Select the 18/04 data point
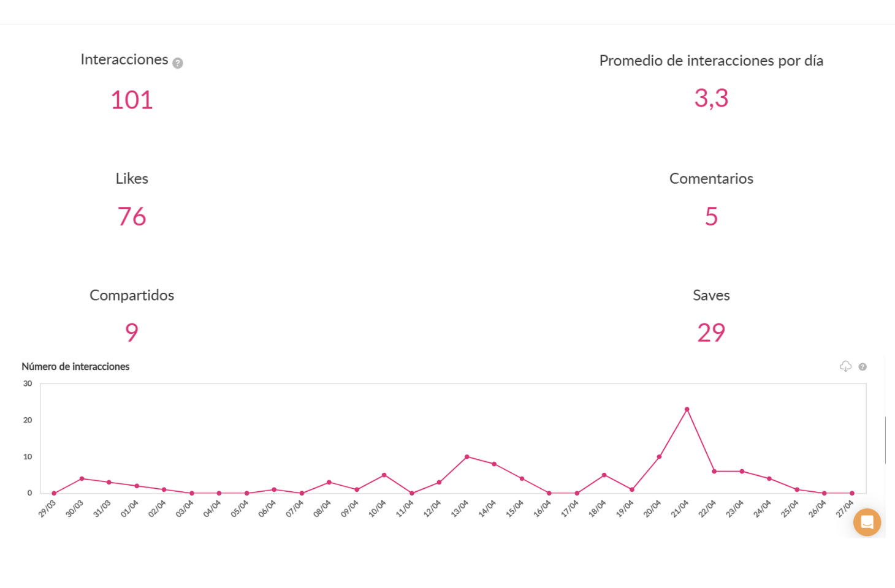Viewport: 895px width, 588px height. pos(604,475)
